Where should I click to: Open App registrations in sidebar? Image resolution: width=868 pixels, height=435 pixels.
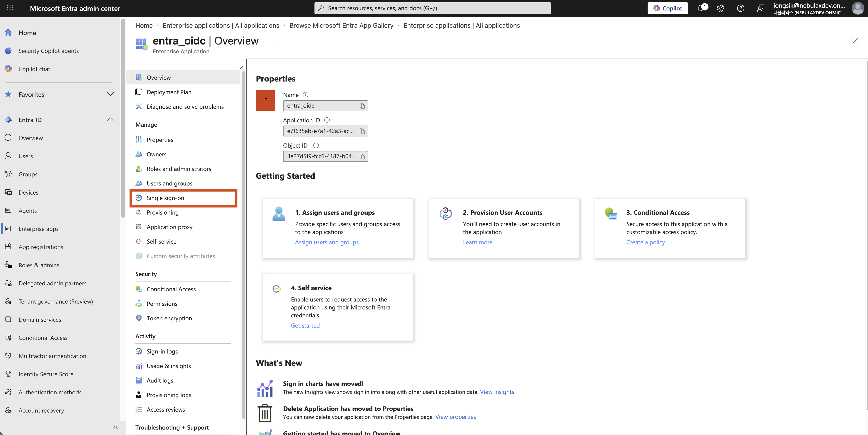click(41, 247)
